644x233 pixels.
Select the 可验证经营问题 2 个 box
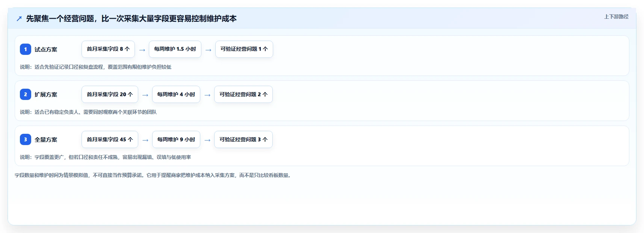[243, 94]
